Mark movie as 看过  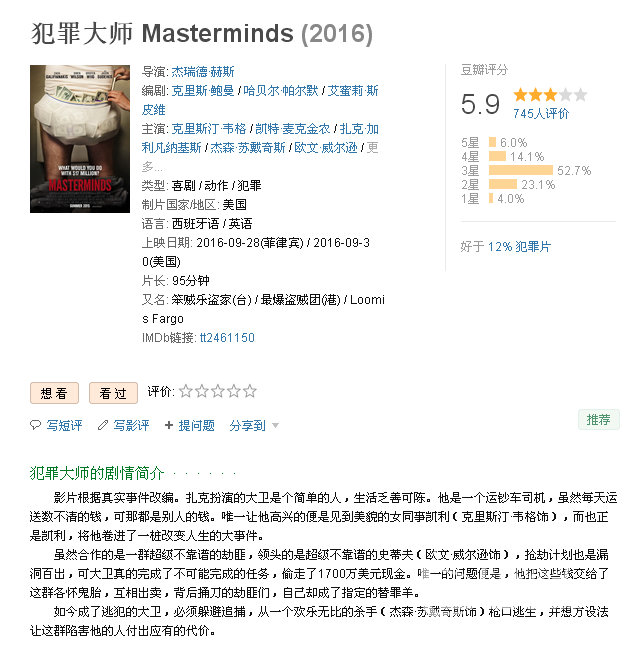pos(113,393)
